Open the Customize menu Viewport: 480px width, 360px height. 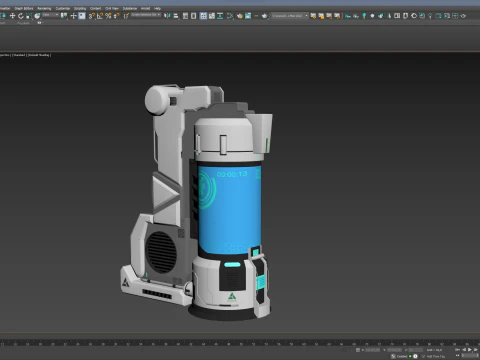[62, 8]
